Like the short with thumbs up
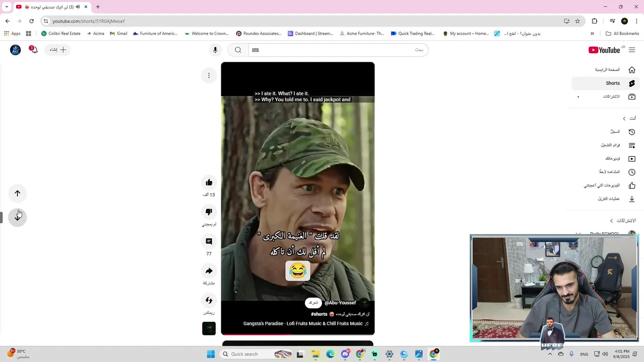 pyautogui.click(x=209, y=183)
